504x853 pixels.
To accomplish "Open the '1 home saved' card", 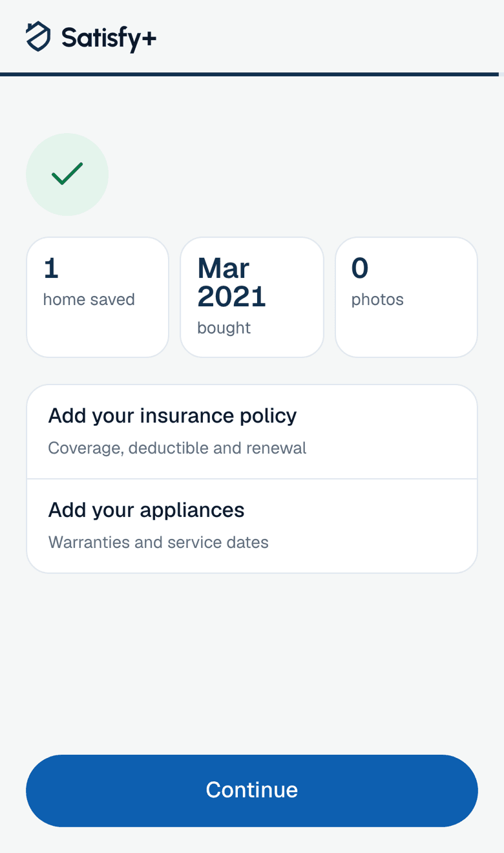I will pyautogui.click(x=98, y=297).
